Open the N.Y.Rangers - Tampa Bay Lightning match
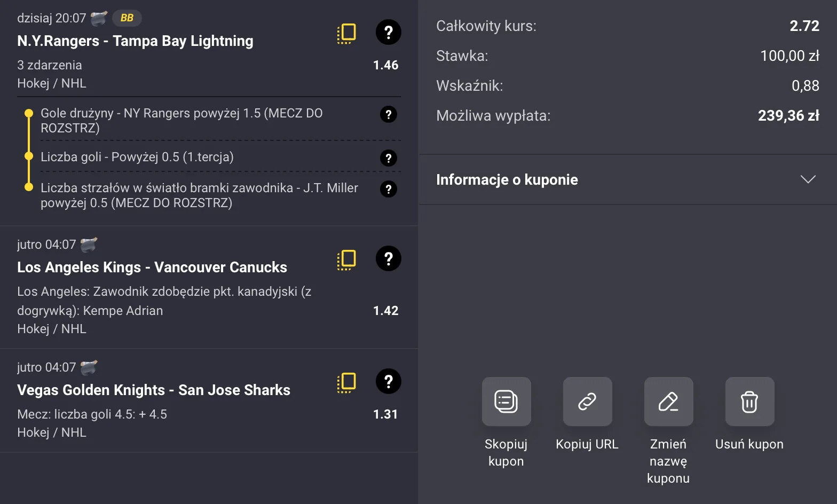 pyautogui.click(x=135, y=41)
